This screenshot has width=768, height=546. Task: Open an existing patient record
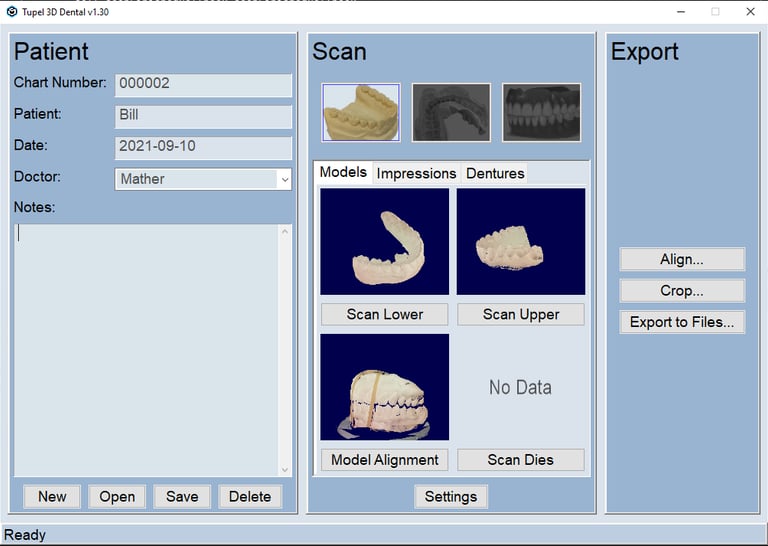[117, 497]
